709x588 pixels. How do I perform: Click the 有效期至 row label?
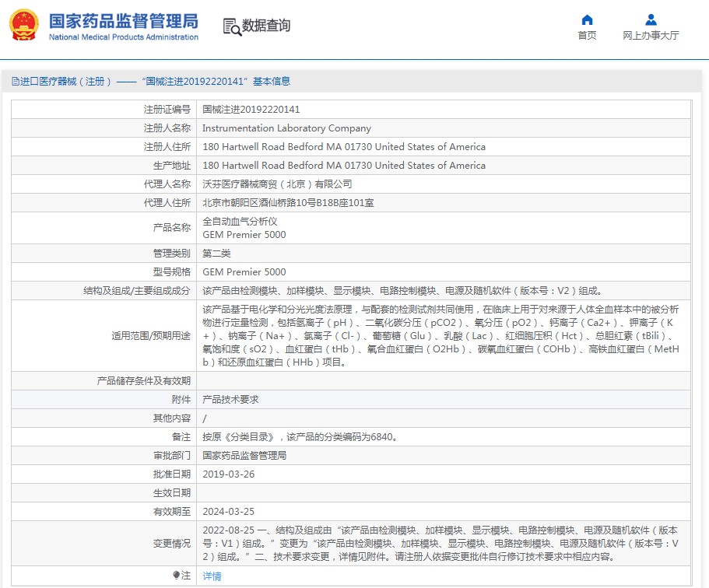(x=172, y=512)
